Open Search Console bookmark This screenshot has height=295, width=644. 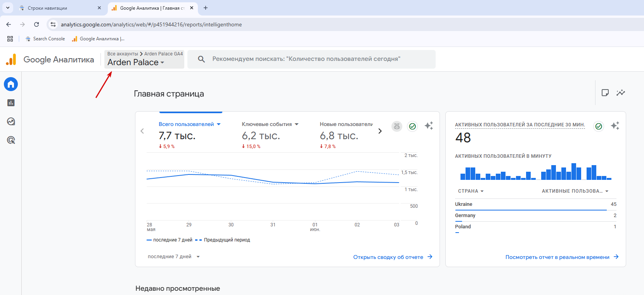(x=45, y=39)
